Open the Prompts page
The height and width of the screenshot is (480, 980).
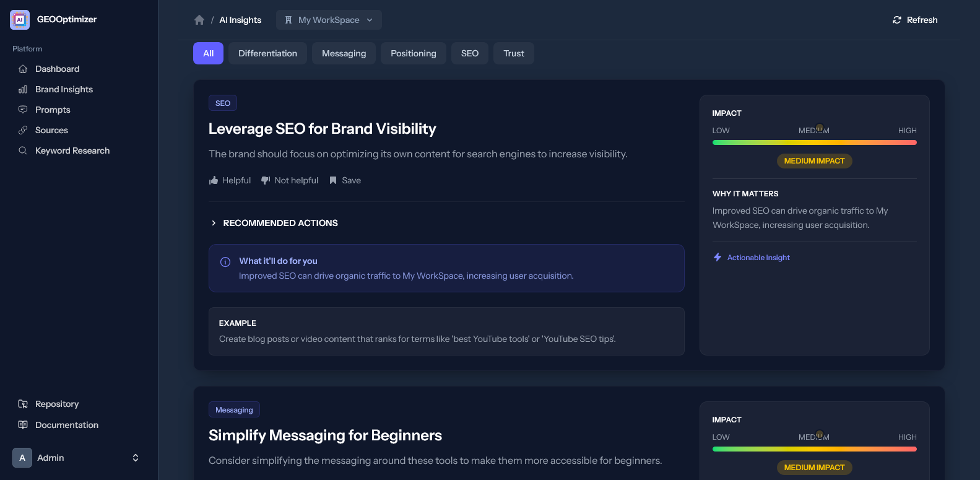pyautogui.click(x=79, y=110)
